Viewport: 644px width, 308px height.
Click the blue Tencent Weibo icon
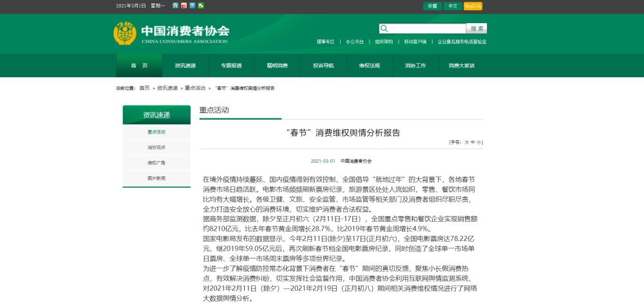point(193,6)
